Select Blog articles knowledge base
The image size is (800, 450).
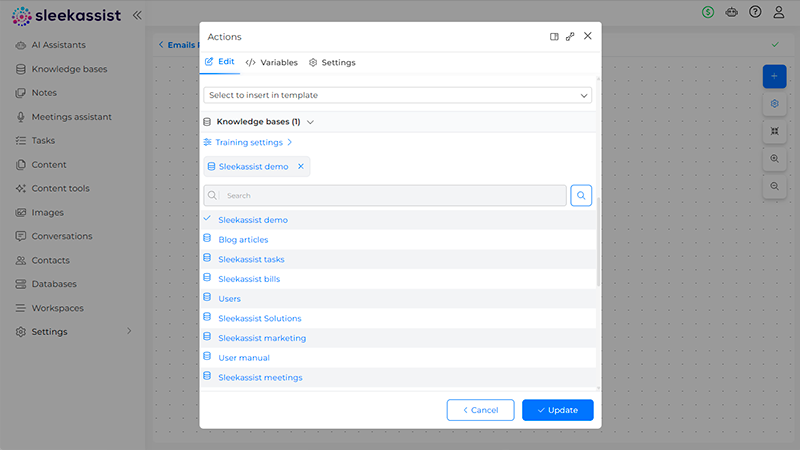coord(398,239)
